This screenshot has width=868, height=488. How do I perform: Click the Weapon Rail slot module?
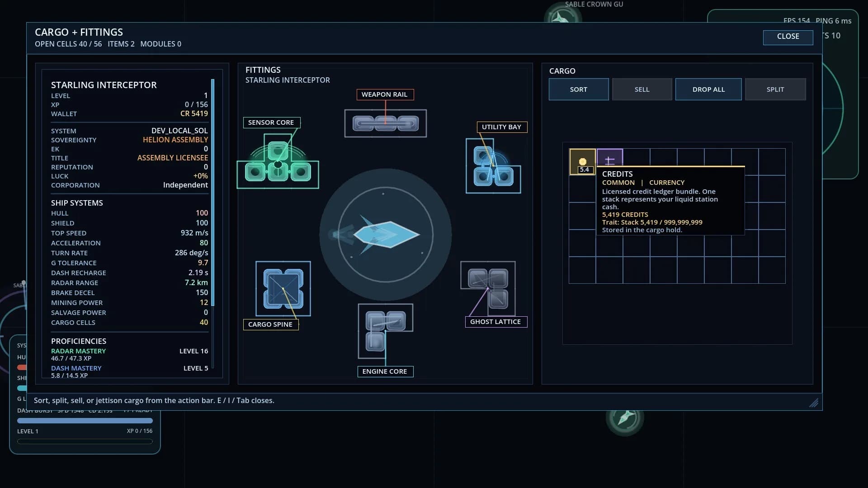pyautogui.click(x=385, y=123)
